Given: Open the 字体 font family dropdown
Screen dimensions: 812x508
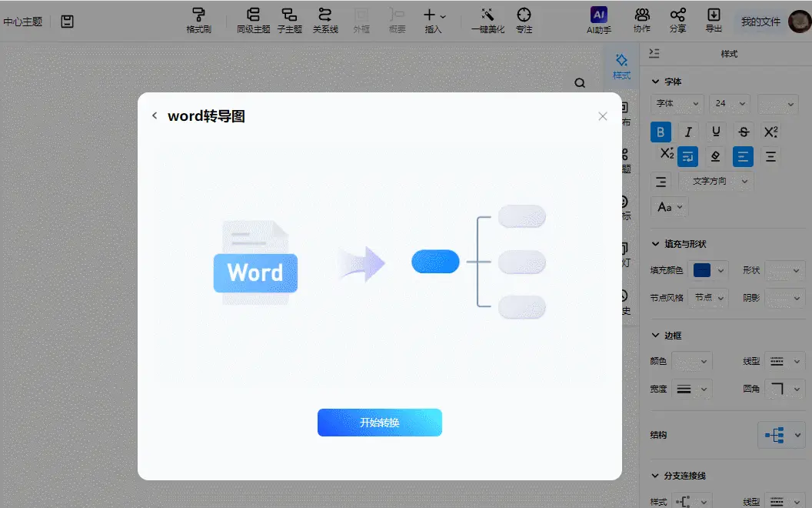Looking at the screenshot, I should tap(677, 104).
